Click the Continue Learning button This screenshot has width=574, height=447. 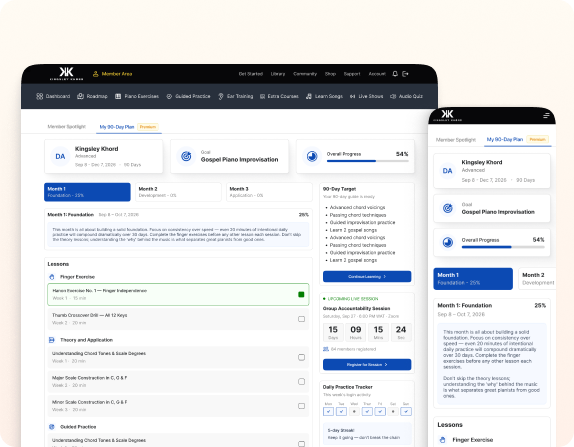(x=367, y=277)
